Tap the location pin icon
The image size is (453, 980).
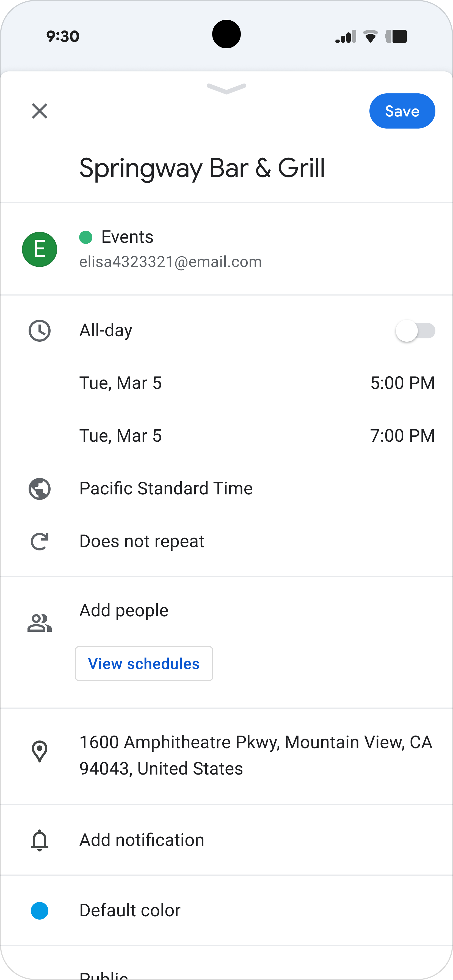pyautogui.click(x=40, y=751)
